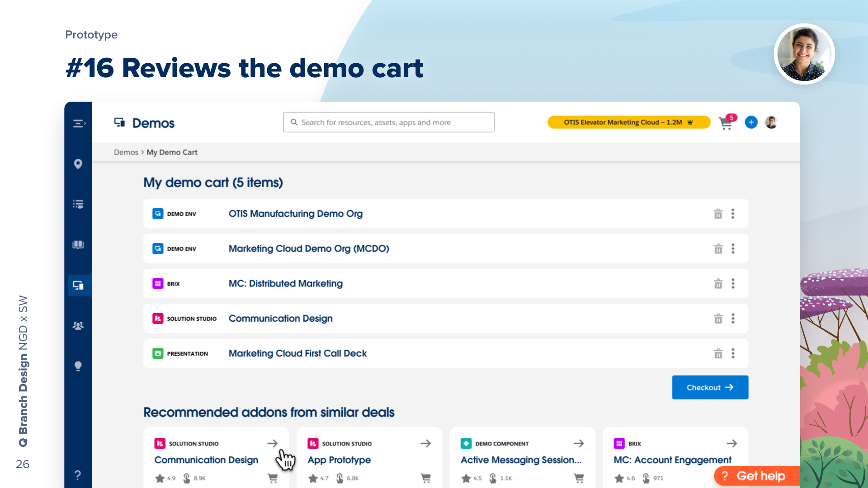
Task: Open arrow on MC: Account Engagement card
Action: click(x=732, y=444)
